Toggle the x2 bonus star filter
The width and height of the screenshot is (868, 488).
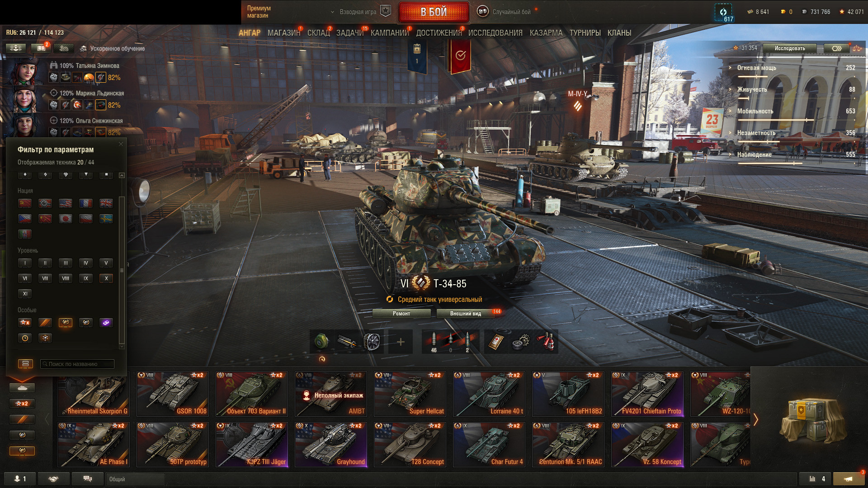point(25,323)
